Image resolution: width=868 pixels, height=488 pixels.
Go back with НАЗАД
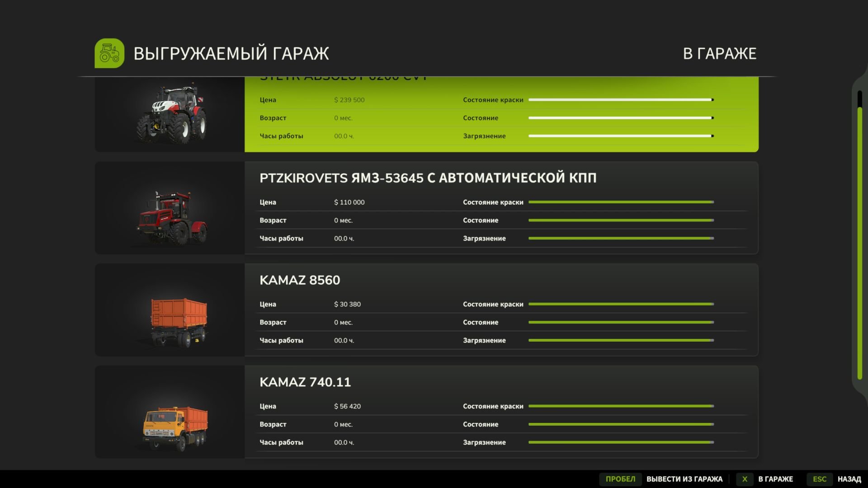point(849,479)
